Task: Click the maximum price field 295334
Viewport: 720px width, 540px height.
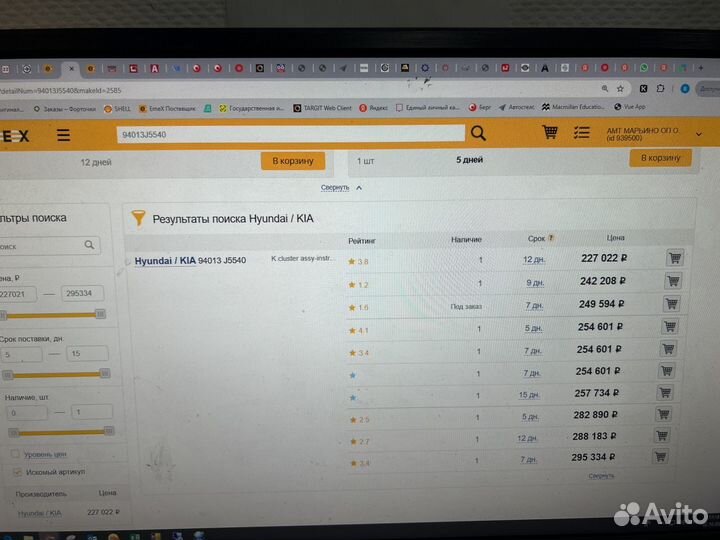Action: [x=82, y=293]
